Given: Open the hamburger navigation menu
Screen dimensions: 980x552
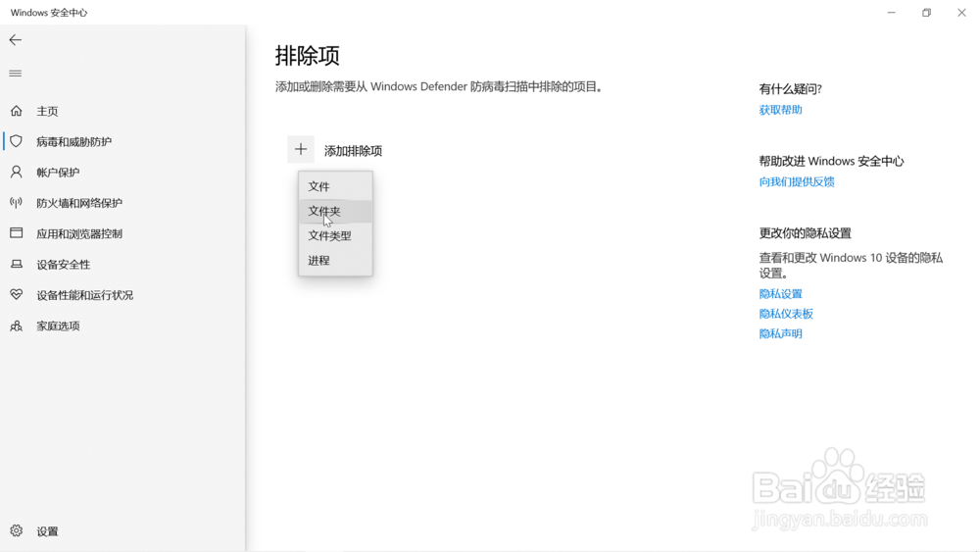Looking at the screenshot, I should (x=16, y=74).
